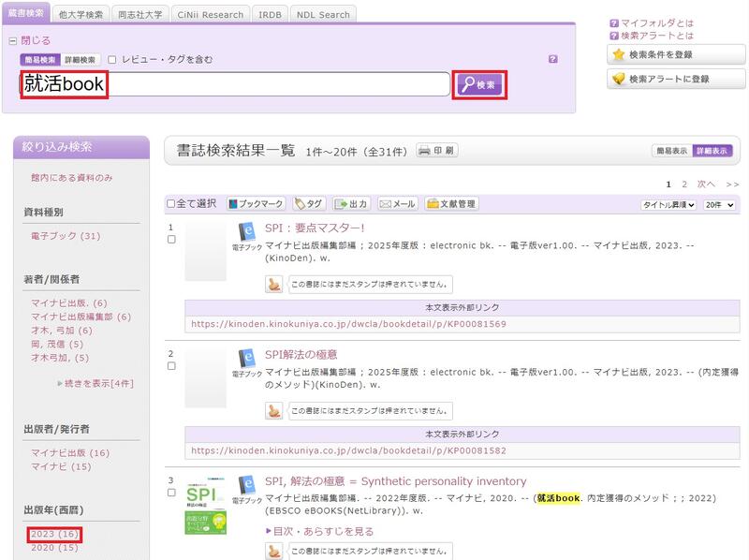
Task: Filter by author マイナビ出版. (6)
Action: (x=69, y=302)
